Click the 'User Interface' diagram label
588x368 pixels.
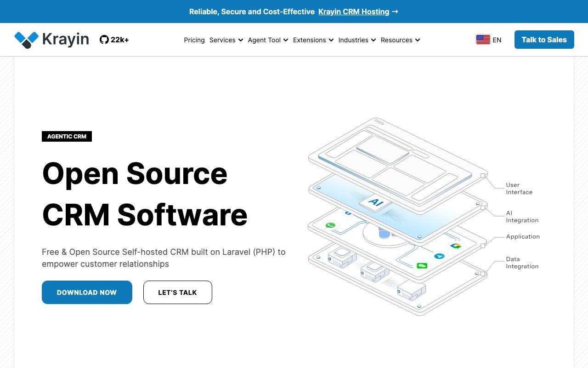519,189
